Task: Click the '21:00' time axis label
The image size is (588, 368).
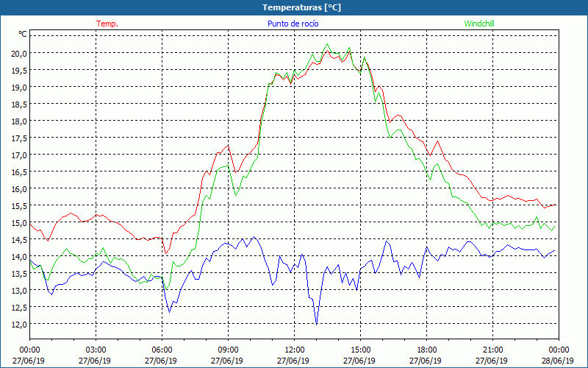Action: click(492, 350)
